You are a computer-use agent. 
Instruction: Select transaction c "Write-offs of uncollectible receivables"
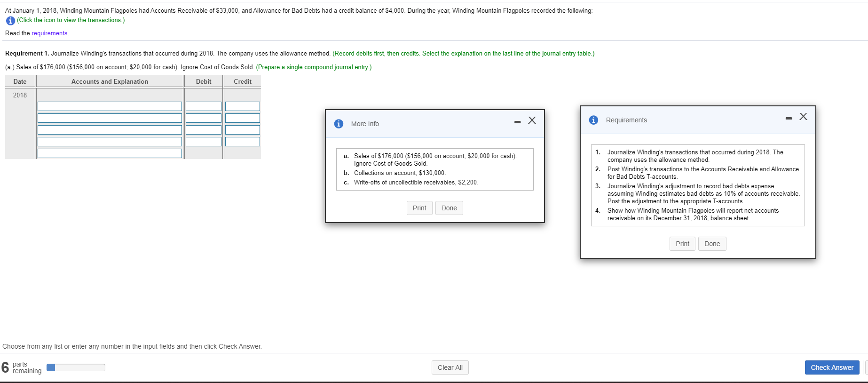[416, 183]
